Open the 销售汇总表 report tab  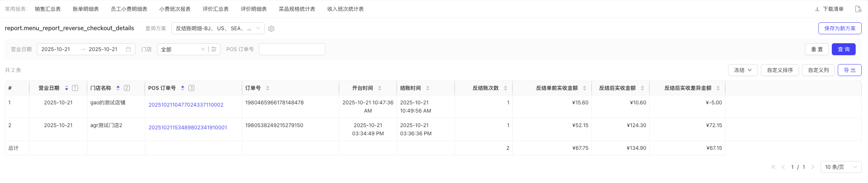click(x=48, y=9)
